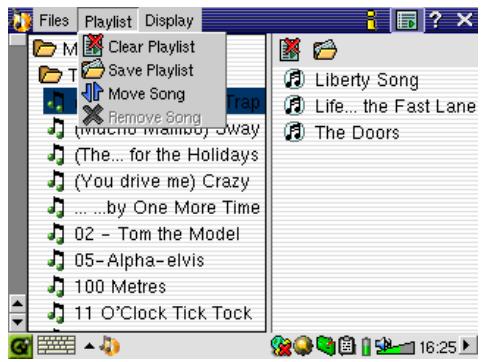Choose Save Playlist from the menu
The height and width of the screenshot is (362, 484).
pyautogui.click(x=151, y=70)
